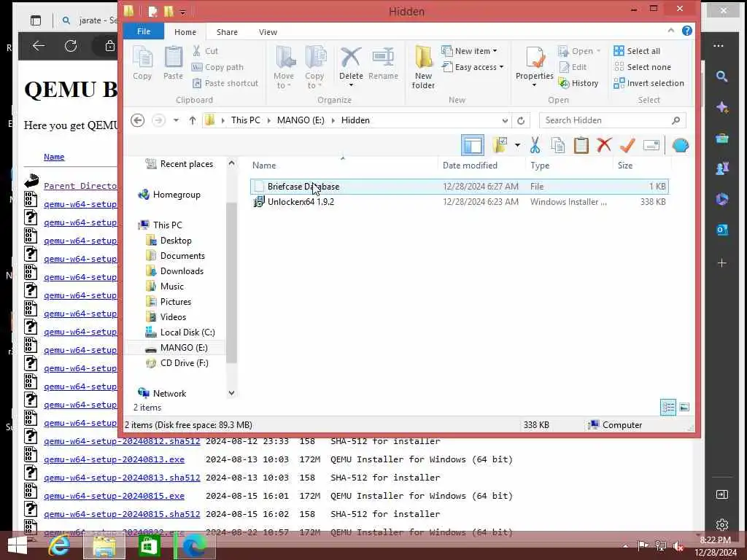Click Cut in the ribbon Clipboard group
Viewport: 747px width, 560px height.
(x=205, y=51)
